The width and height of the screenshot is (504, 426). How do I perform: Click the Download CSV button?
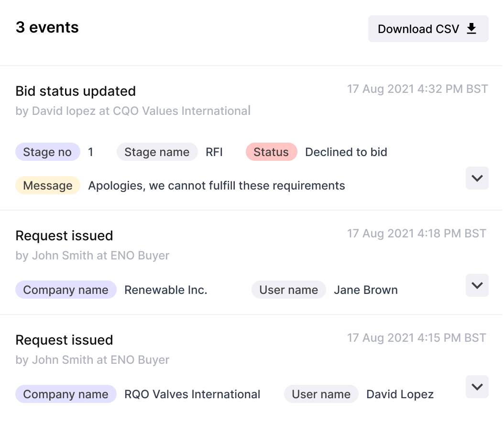point(428,29)
